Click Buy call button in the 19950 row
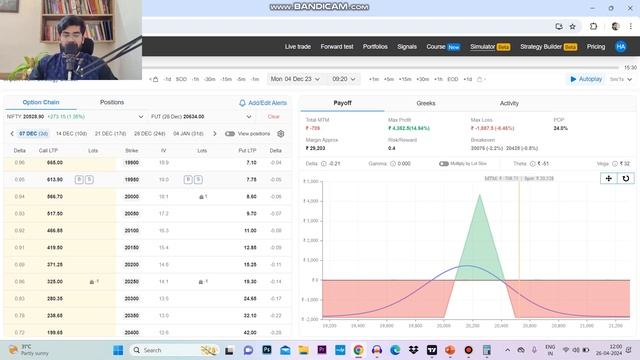This screenshot has height=360, width=640. [79, 180]
